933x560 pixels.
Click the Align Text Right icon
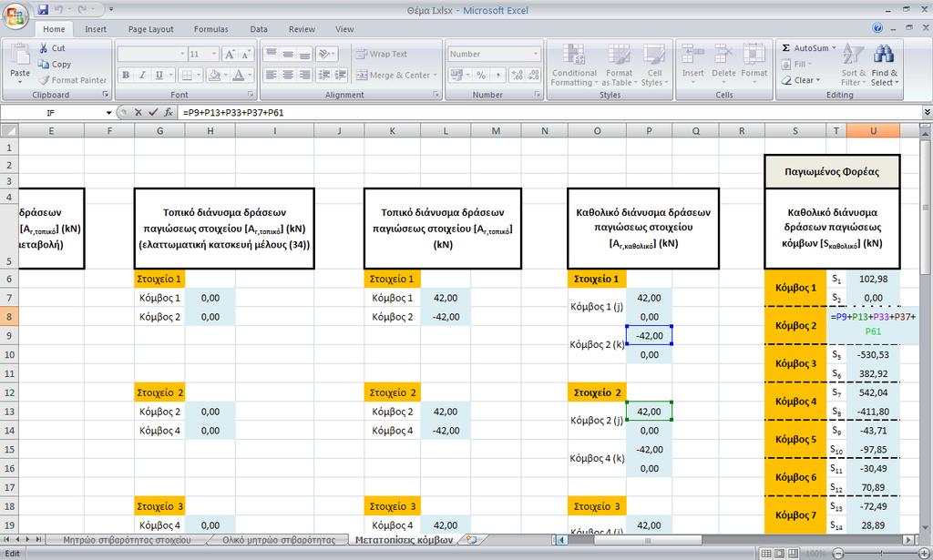(x=304, y=75)
